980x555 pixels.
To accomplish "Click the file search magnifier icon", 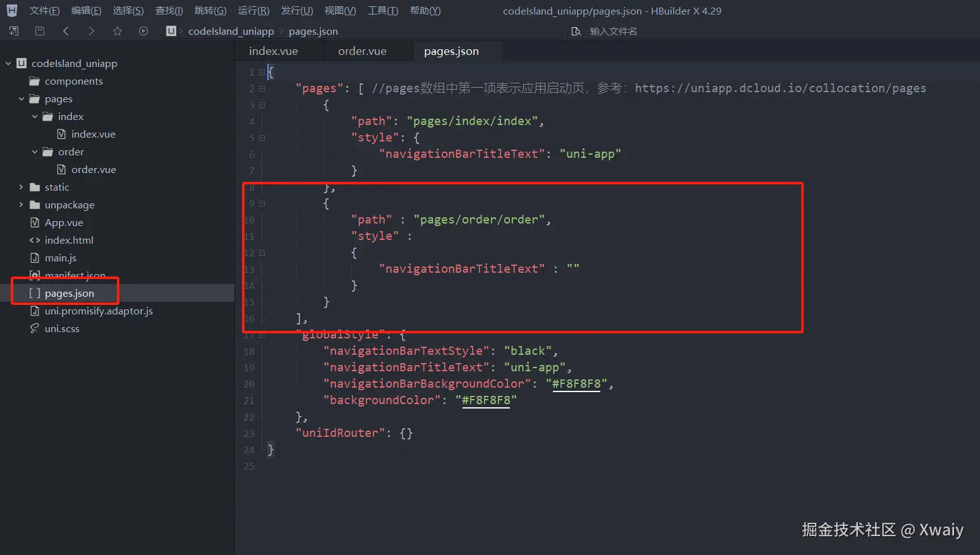I will pyautogui.click(x=576, y=30).
